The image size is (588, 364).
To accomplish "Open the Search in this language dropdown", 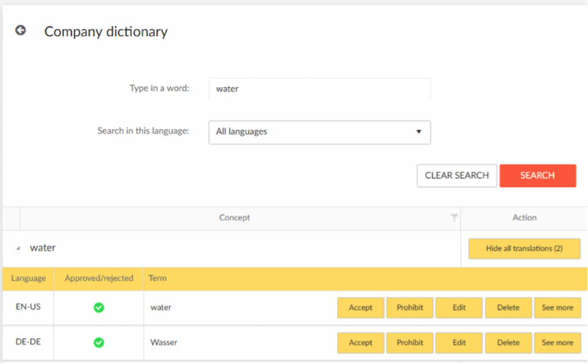I will 319,132.
